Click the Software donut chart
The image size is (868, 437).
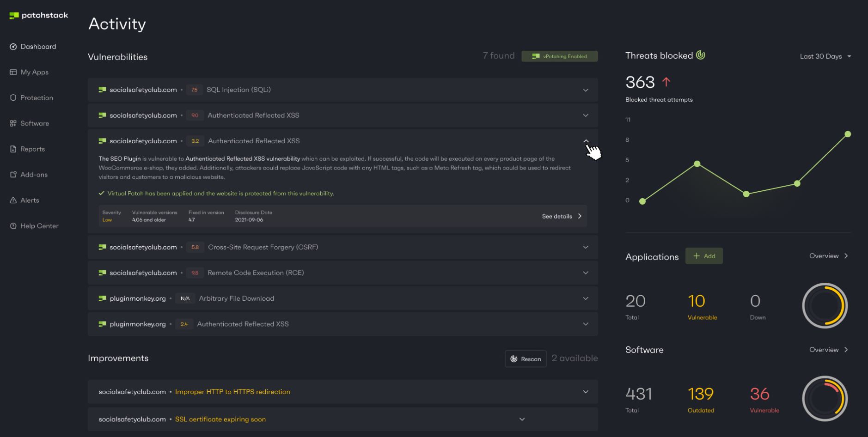click(x=825, y=399)
